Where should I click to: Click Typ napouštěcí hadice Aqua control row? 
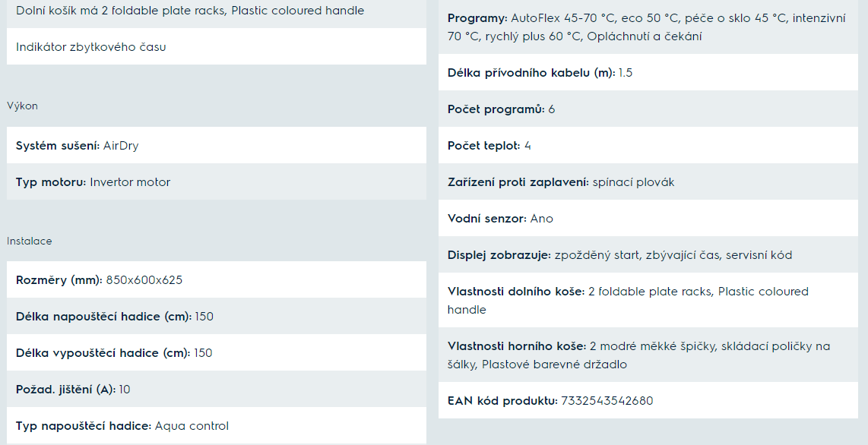pos(217,426)
